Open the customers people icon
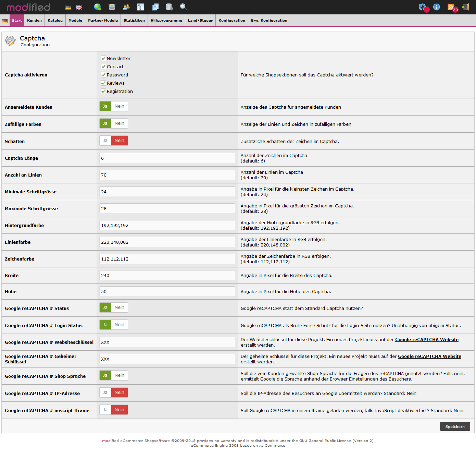476x458 pixels. 126,7
